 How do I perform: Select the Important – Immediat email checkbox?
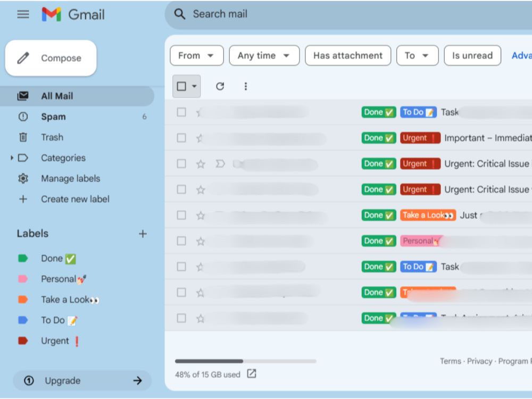[181, 138]
